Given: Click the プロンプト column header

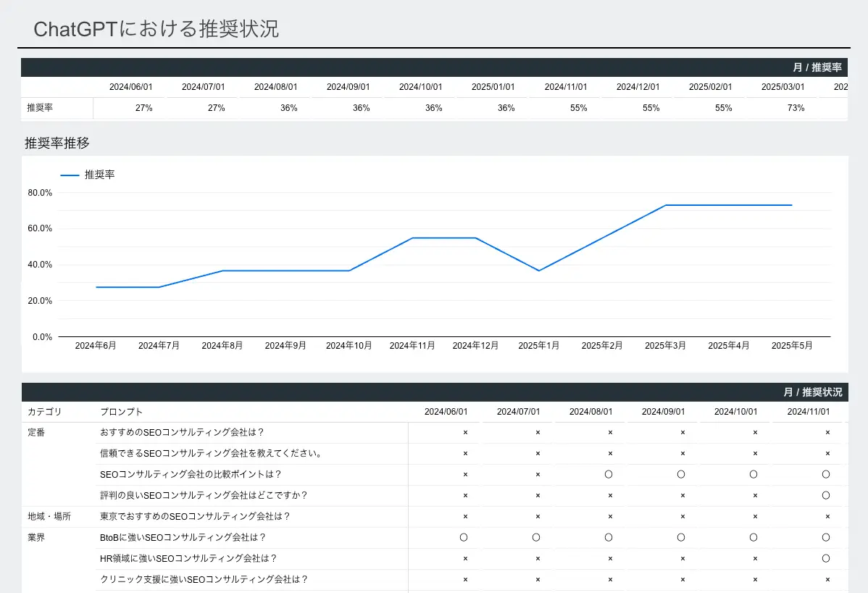Looking at the screenshot, I should [x=121, y=412].
